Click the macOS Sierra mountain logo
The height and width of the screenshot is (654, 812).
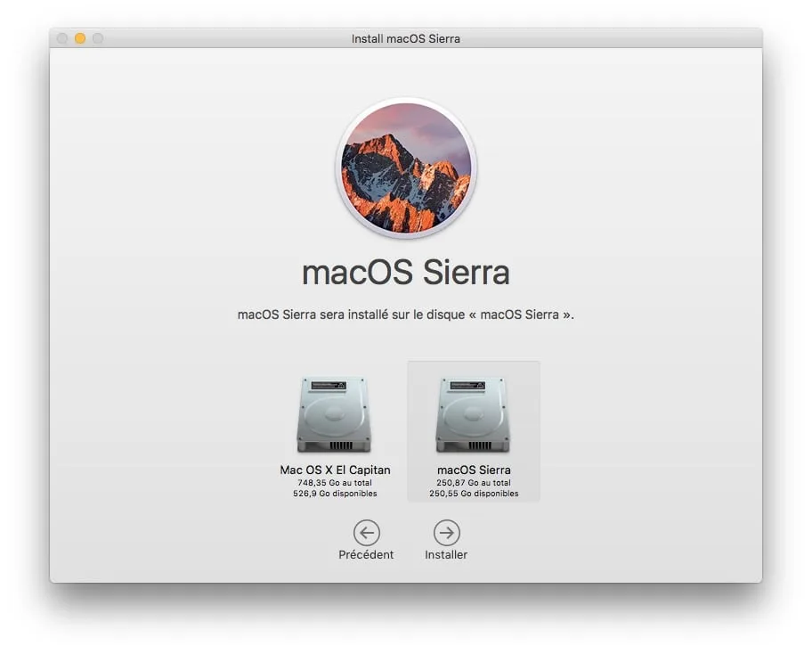[x=406, y=169]
